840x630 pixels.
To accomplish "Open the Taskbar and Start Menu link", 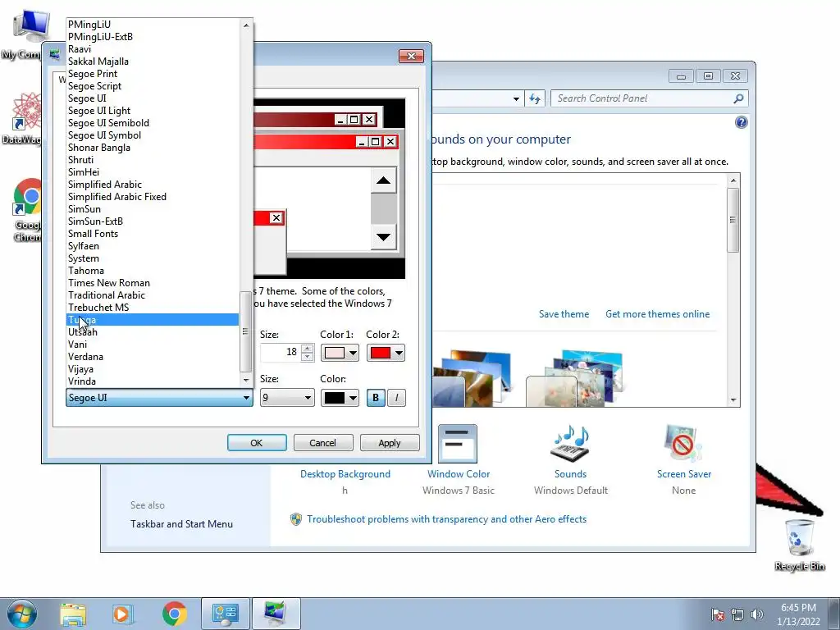I will pos(181,524).
